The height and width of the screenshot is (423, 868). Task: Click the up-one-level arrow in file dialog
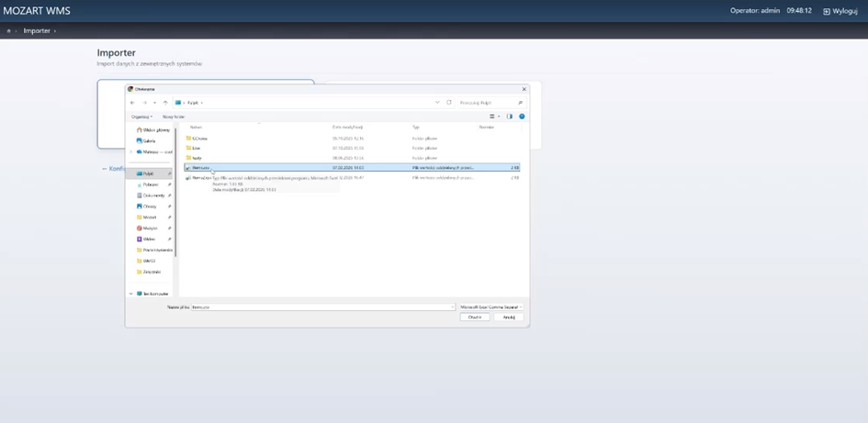click(x=165, y=103)
